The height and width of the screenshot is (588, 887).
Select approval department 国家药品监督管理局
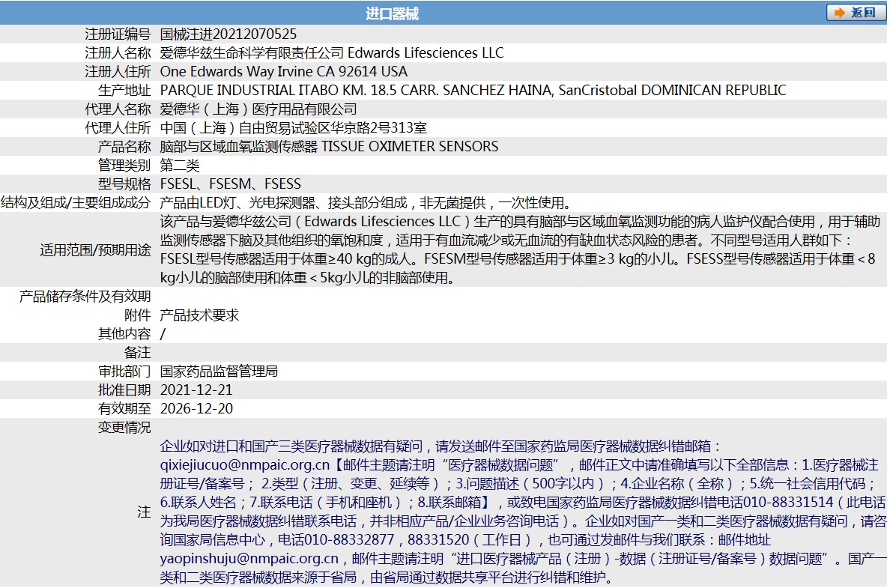click(x=219, y=371)
